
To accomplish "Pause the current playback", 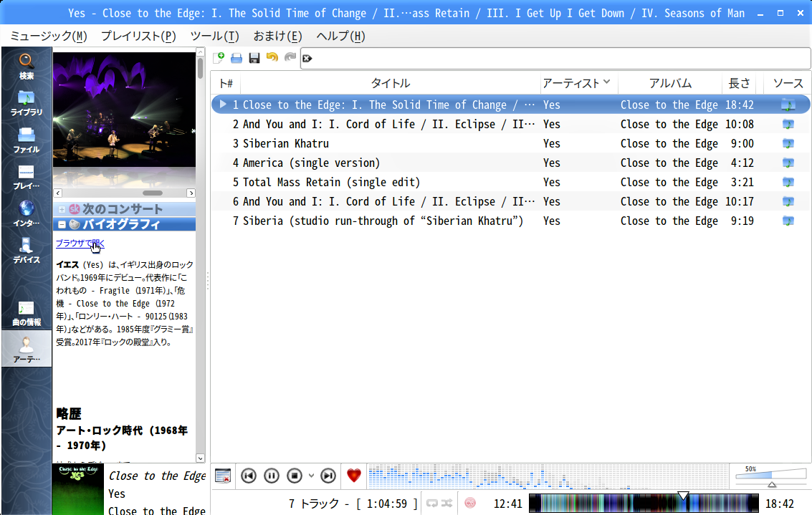I will click(x=272, y=476).
